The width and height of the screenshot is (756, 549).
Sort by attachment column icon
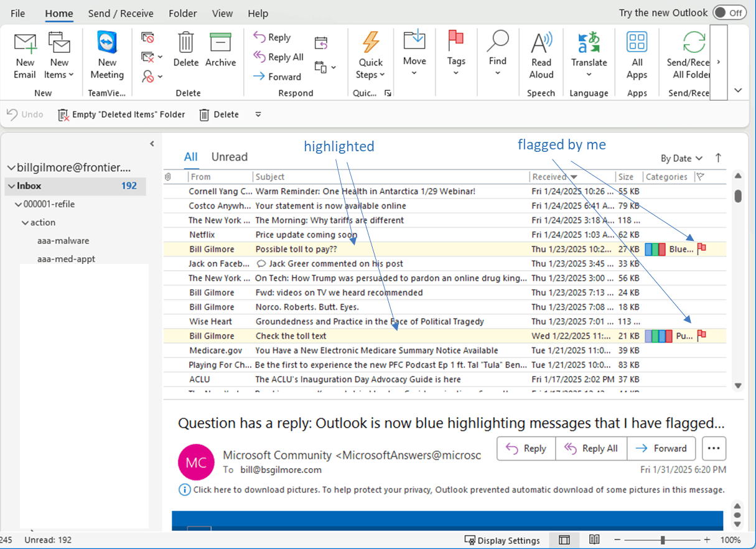point(168,177)
